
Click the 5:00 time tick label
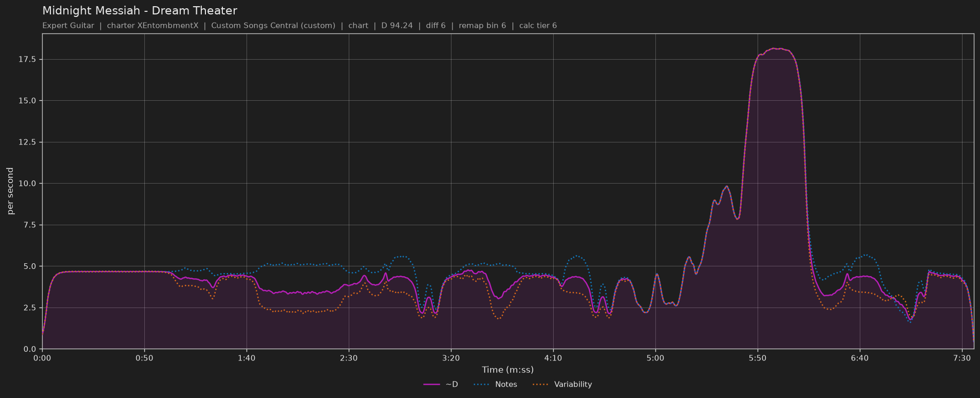coord(655,358)
